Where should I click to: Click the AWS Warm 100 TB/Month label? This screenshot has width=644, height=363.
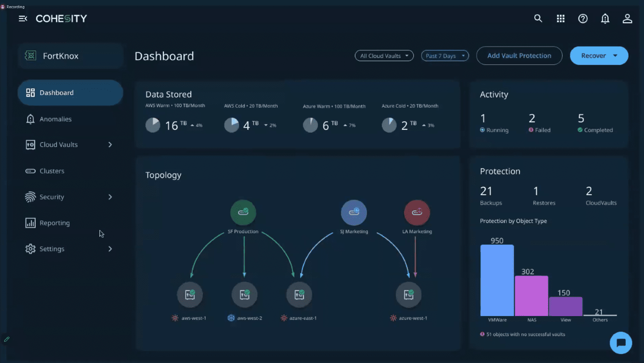pyautogui.click(x=175, y=106)
